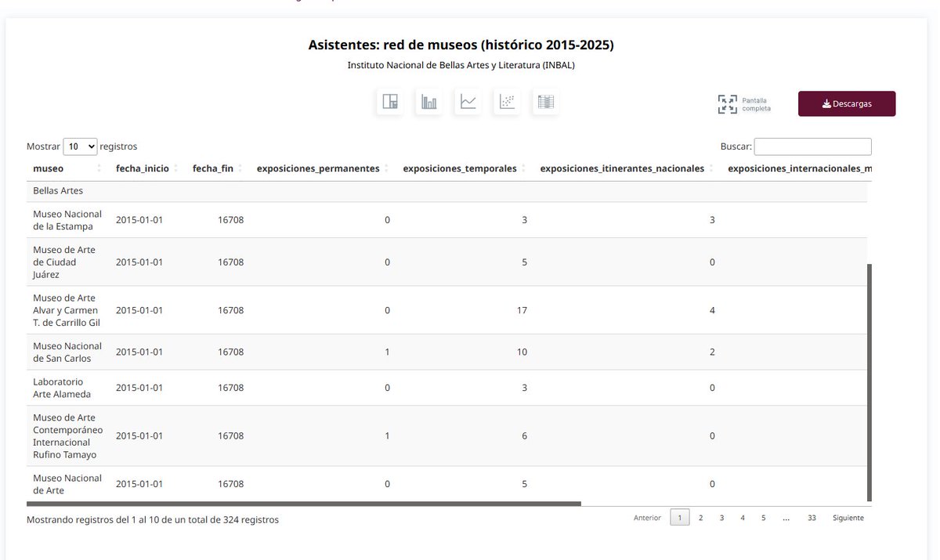The width and height of the screenshot is (940, 560).
Task: Click the Bellas Artes row text
Action: [58, 190]
